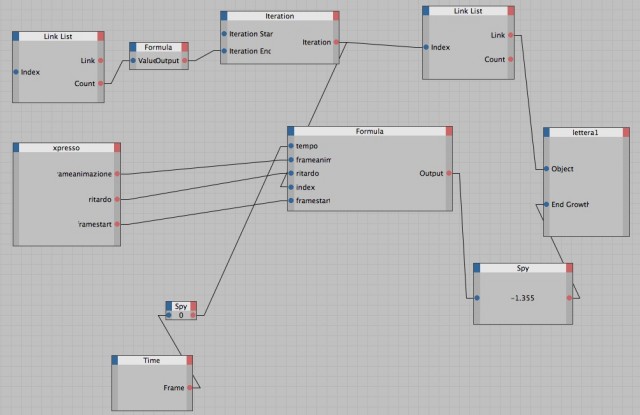Viewport: 640px width, 415px height.
Task: Open blue inputs menu on Time node
Action: tap(115, 360)
